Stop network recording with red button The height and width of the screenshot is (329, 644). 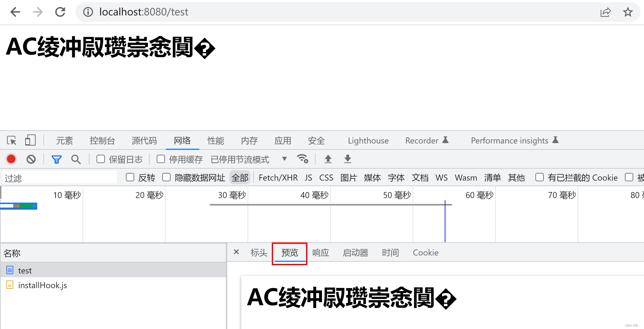tap(11, 159)
